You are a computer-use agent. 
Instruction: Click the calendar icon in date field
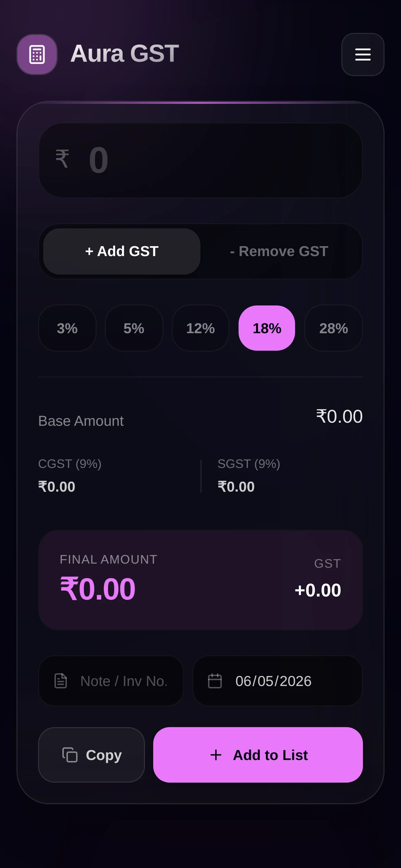(x=215, y=681)
